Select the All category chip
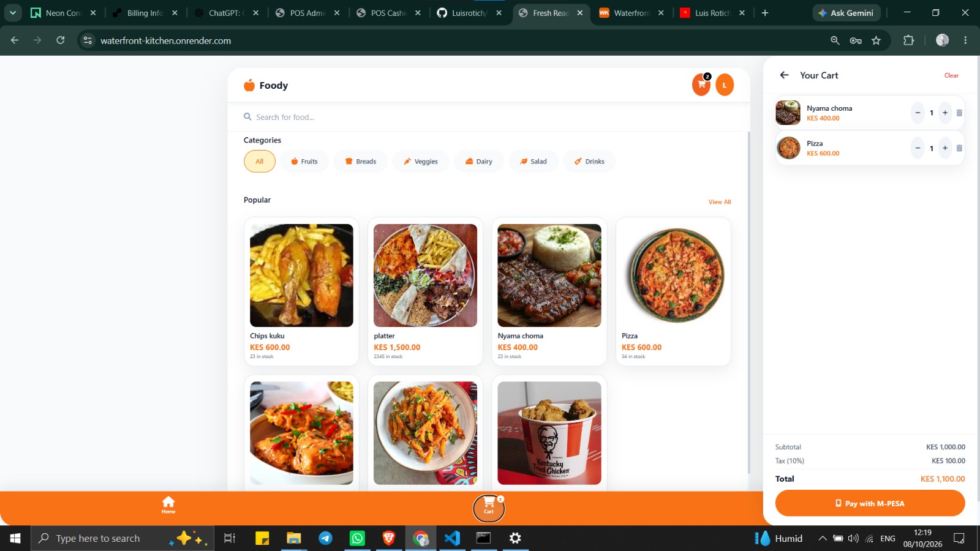 tap(260, 162)
